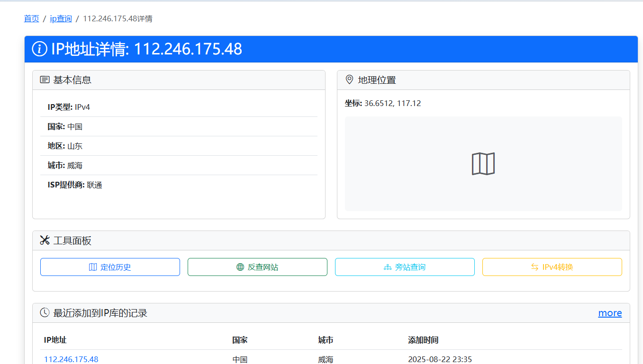Click the more link for IP records
The width and height of the screenshot is (643, 364).
point(609,313)
